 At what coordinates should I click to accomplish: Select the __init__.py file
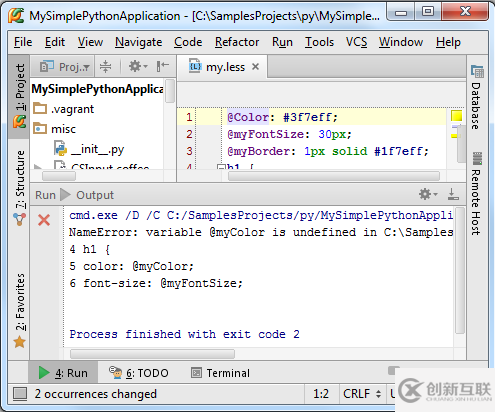(x=98, y=149)
